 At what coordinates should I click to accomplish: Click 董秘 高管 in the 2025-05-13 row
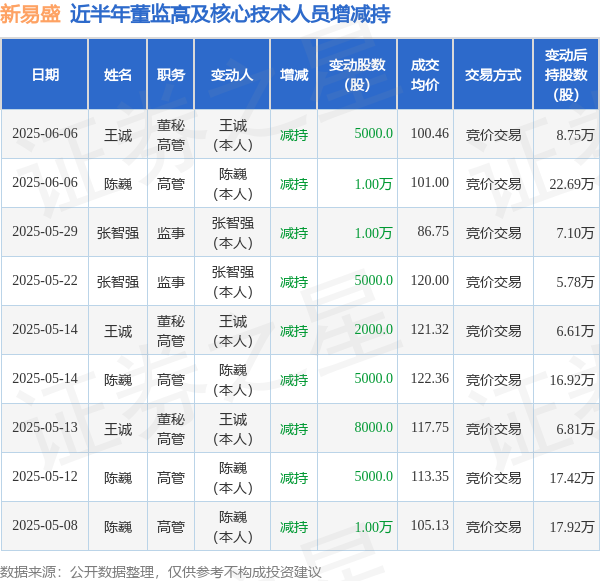tap(171, 429)
